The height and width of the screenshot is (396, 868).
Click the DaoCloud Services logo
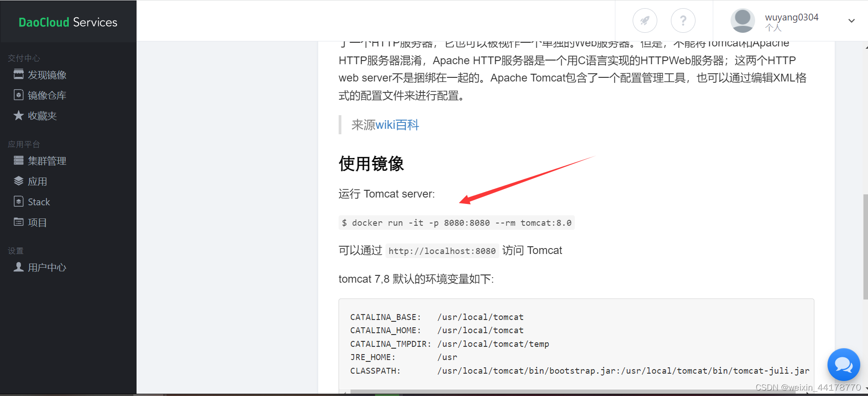click(x=68, y=22)
